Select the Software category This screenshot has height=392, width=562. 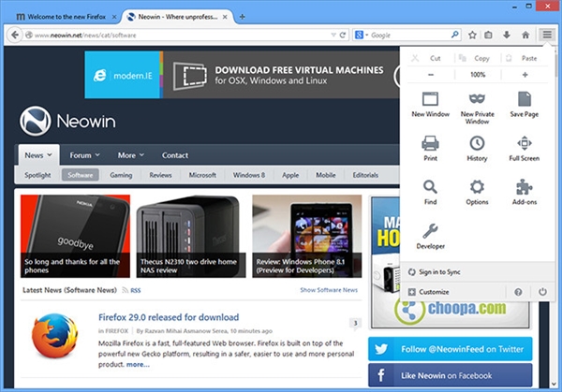tap(81, 175)
